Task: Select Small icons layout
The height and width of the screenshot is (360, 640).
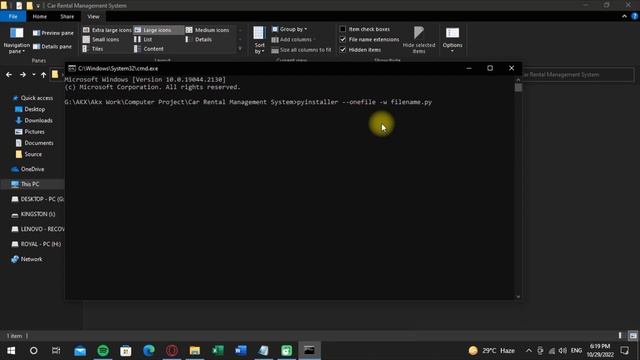Action: (x=101, y=39)
